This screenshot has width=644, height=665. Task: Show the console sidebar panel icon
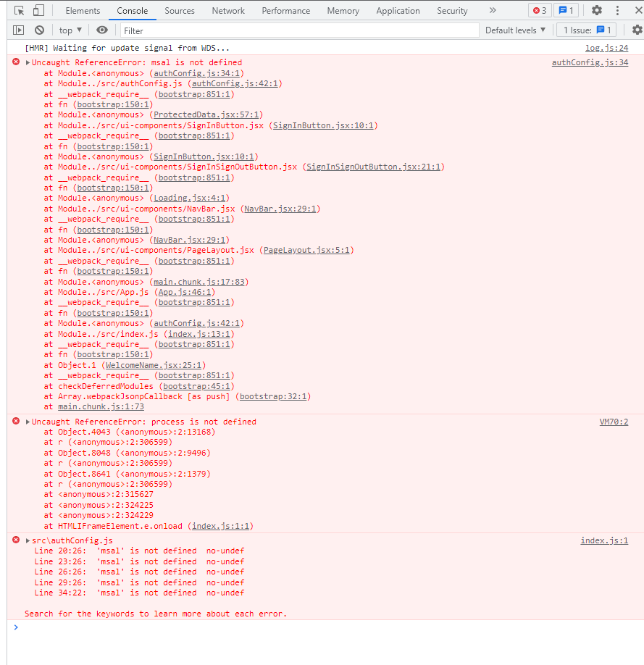(17, 30)
